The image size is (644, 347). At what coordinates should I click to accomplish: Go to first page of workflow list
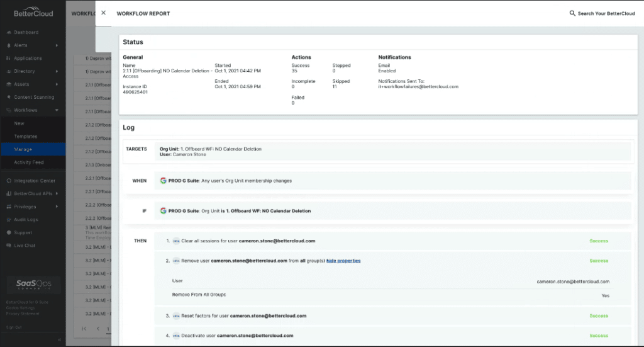click(x=84, y=329)
